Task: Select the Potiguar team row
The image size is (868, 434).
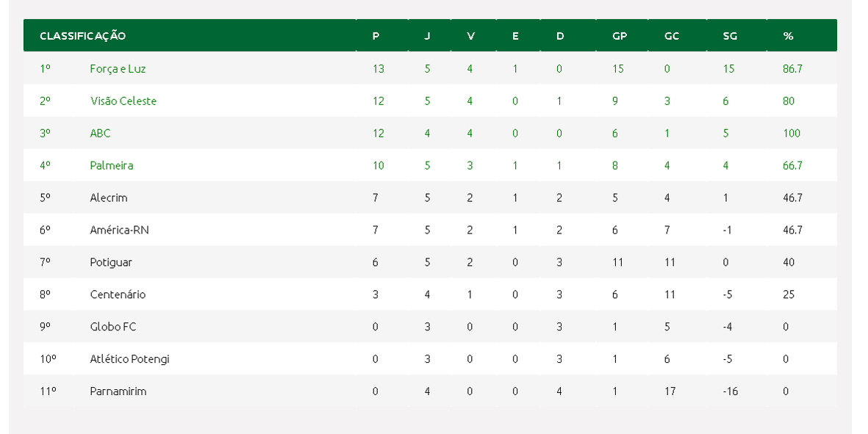Action: [x=430, y=262]
